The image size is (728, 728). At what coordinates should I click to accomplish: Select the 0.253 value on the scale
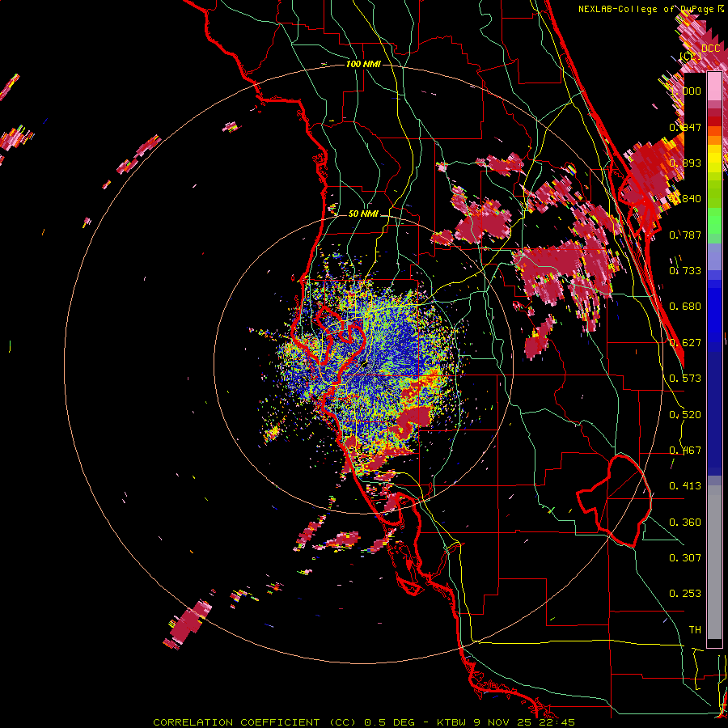pyautogui.click(x=685, y=594)
